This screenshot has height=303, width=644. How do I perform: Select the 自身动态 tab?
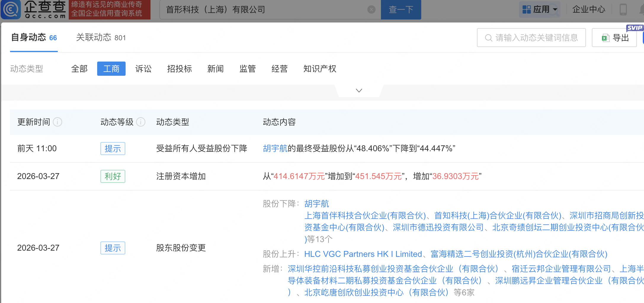pos(34,38)
